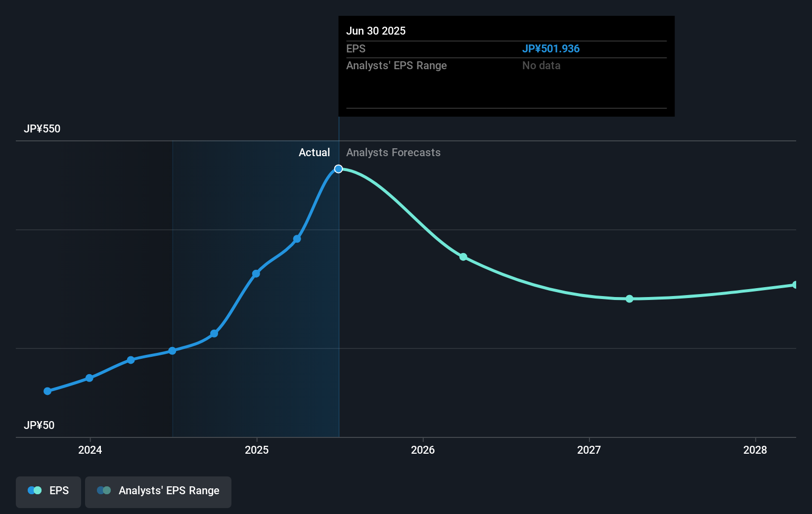Click the 2027 axis year label
This screenshot has width=812, height=514.
(588, 450)
